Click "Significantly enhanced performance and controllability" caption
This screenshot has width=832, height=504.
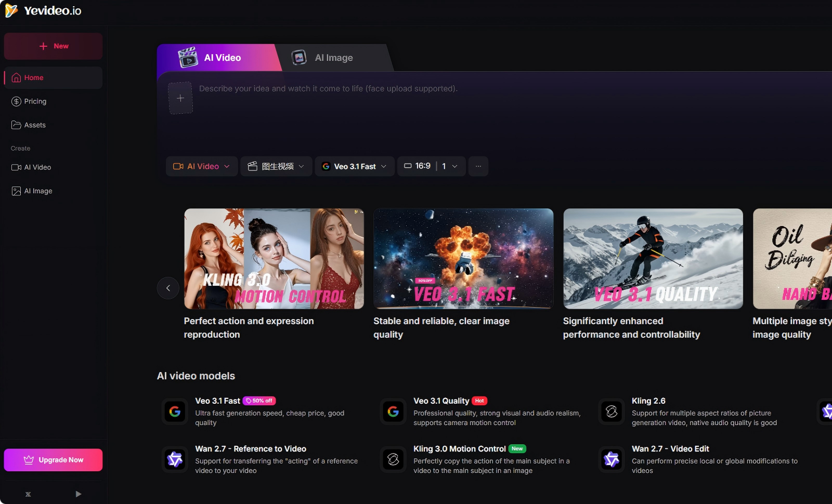(x=631, y=328)
